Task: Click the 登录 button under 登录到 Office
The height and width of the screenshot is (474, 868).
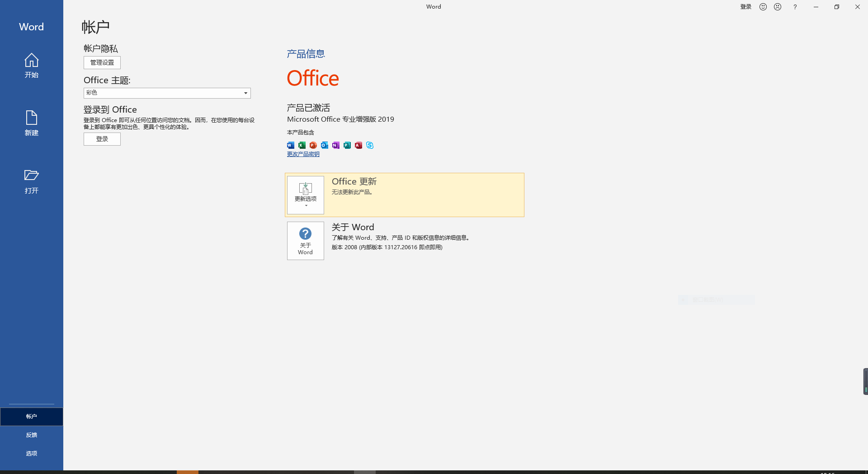Action: click(x=102, y=139)
